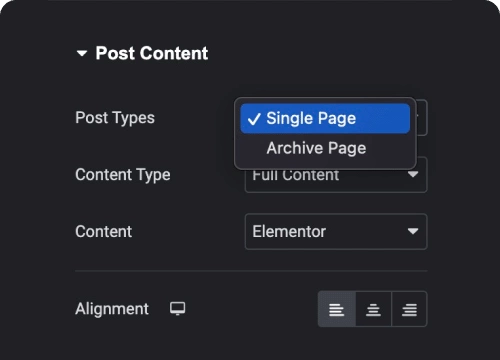This screenshot has height=360, width=500.
Task: Click the Post Types select box edge
Action: (x=422, y=117)
